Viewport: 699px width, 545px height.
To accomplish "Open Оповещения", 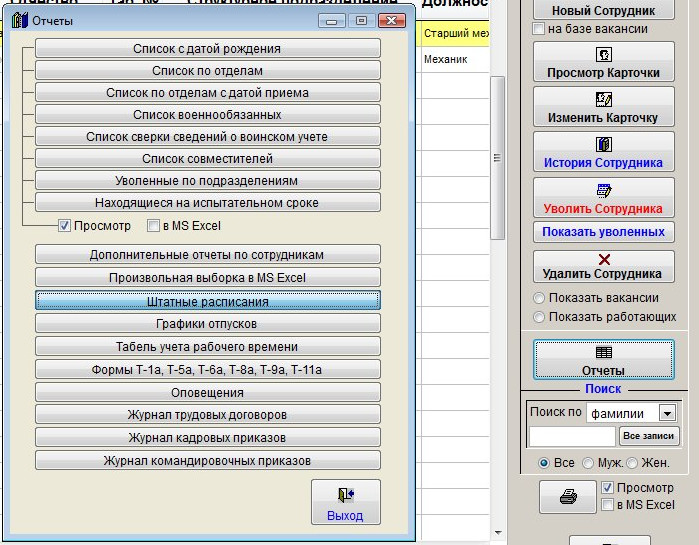I will tap(208, 392).
